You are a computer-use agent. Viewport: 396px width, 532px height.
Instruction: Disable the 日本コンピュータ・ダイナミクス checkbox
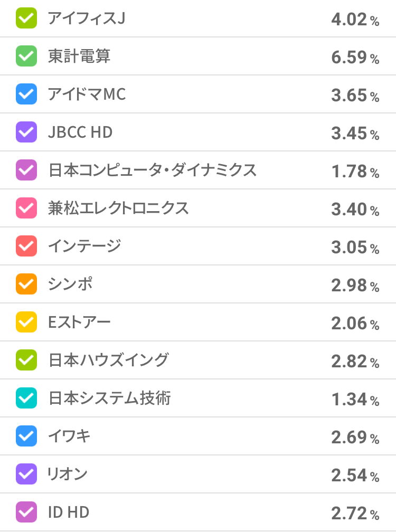pos(26,170)
